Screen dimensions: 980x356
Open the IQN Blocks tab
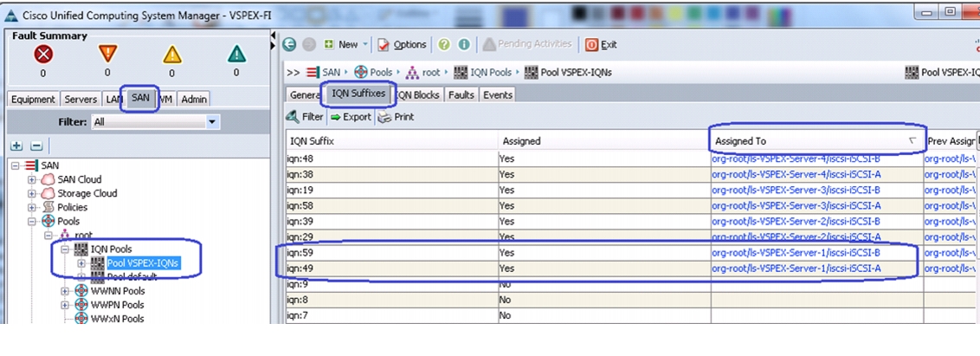point(419,94)
